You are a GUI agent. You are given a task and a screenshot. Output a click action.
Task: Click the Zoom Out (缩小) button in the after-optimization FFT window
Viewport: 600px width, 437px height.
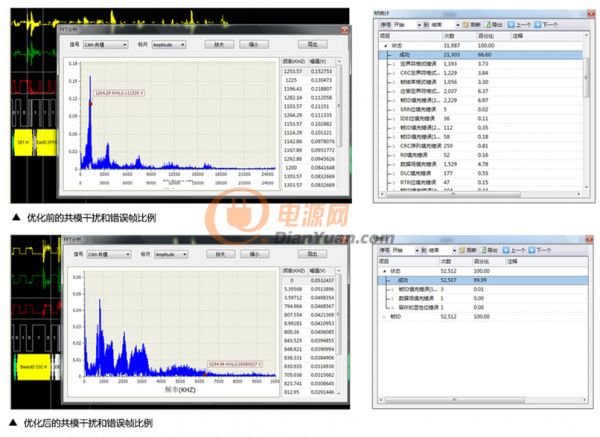(255, 254)
